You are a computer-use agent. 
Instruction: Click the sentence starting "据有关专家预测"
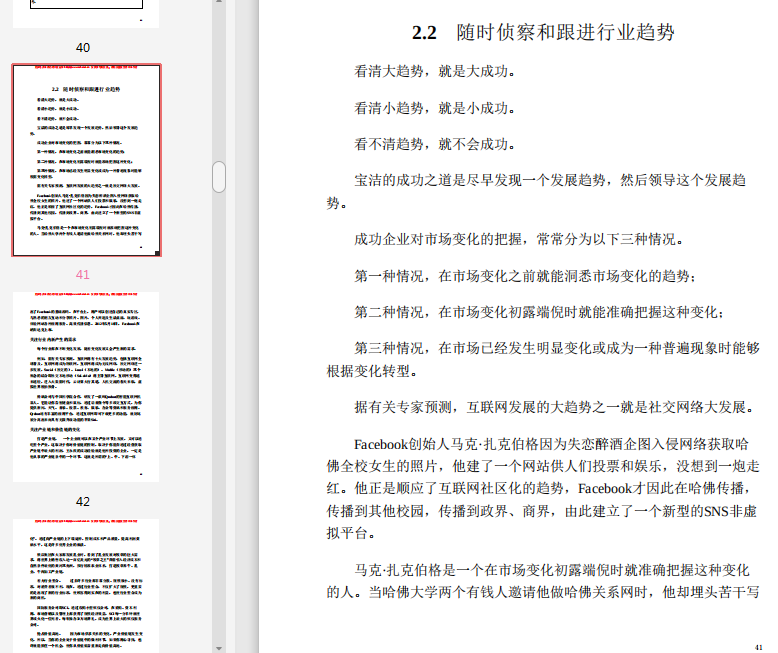(555, 407)
